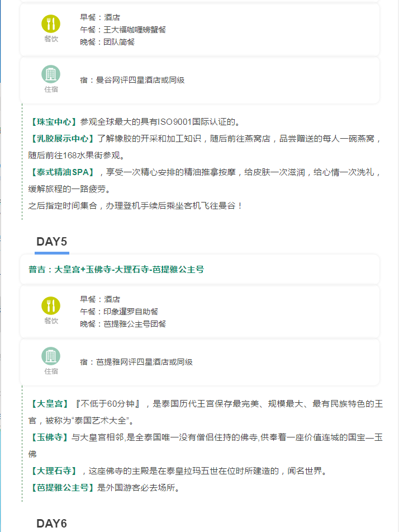Select the DAY5 heading
The height and width of the screenshot is (532, 399).
pyautogui.click(x=51, y=242)
